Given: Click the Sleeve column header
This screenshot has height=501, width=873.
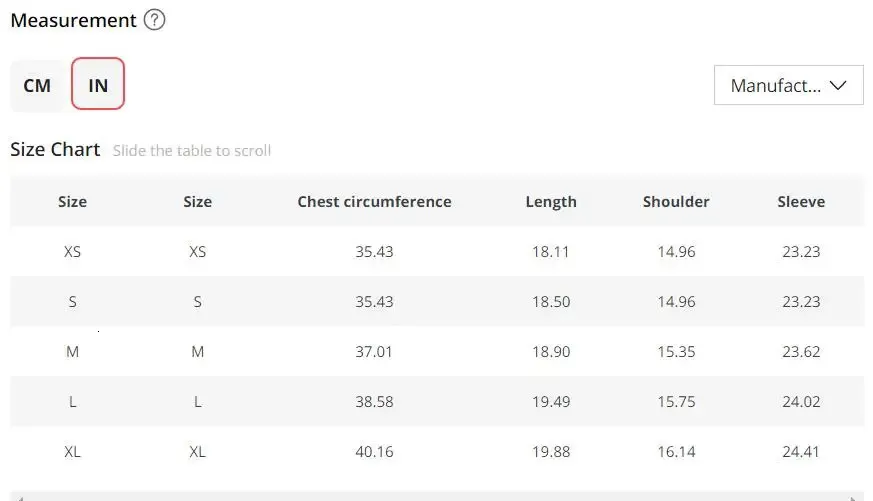Looking at the screenshot, I should click(x=801, y=202).
